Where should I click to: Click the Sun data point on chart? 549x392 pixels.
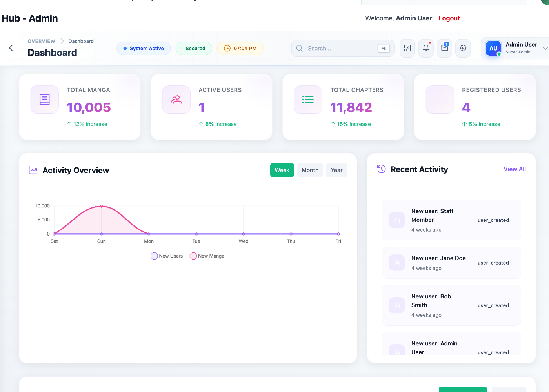point(102,206)
